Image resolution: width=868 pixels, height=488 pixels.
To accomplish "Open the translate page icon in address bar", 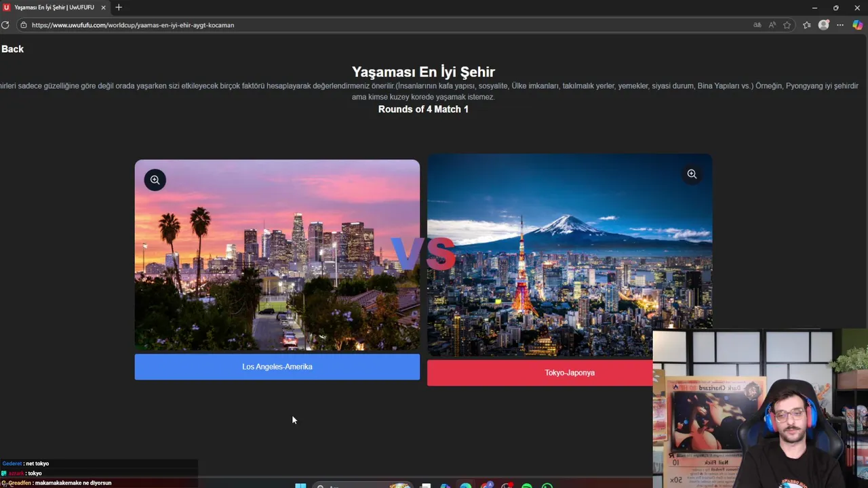I will click(x=757, y=25).
